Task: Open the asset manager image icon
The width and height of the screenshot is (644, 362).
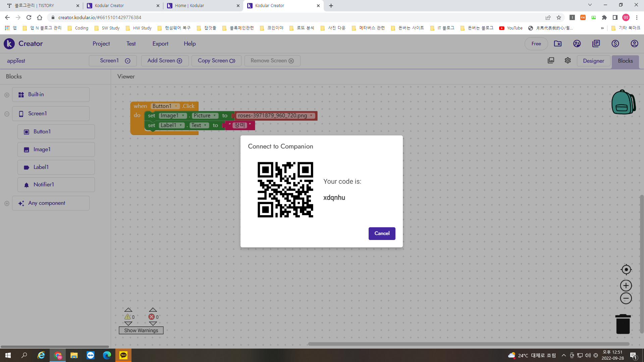Action: click(x=551, y=61)
